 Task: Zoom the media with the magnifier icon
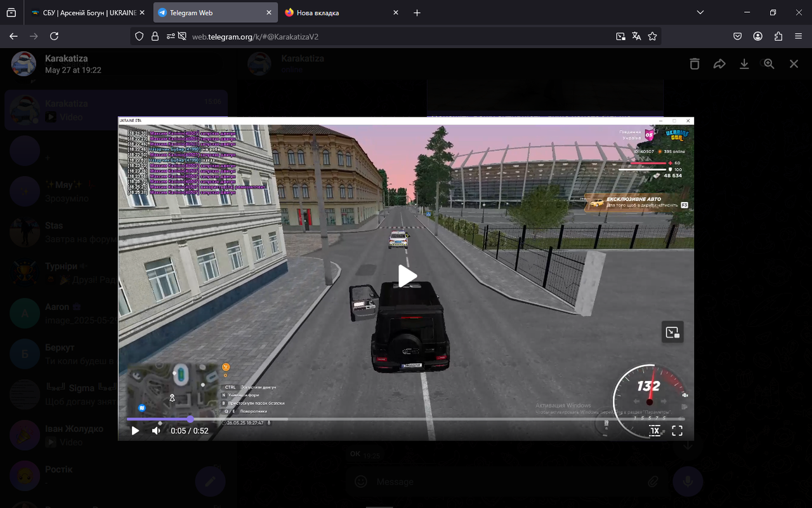[x=769, y=63]
